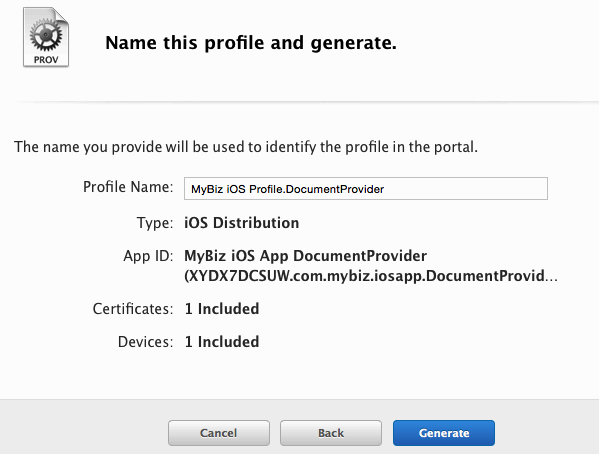Click the Generate button
The height and width of the screenshot is (454, 599).
(x=444, y=433)
